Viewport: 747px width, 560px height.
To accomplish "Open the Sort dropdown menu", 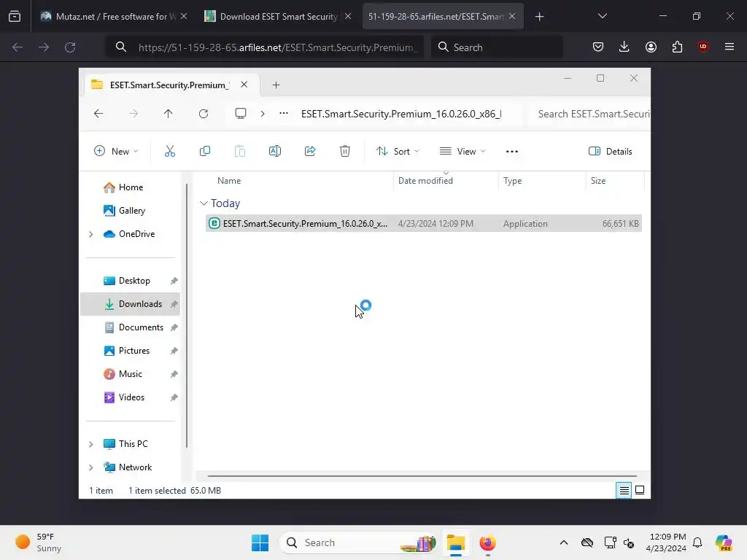I will click(x=398, y=152).
